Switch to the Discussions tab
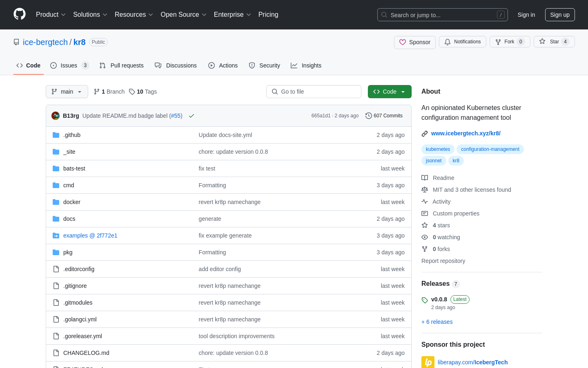 coord(176,65)
